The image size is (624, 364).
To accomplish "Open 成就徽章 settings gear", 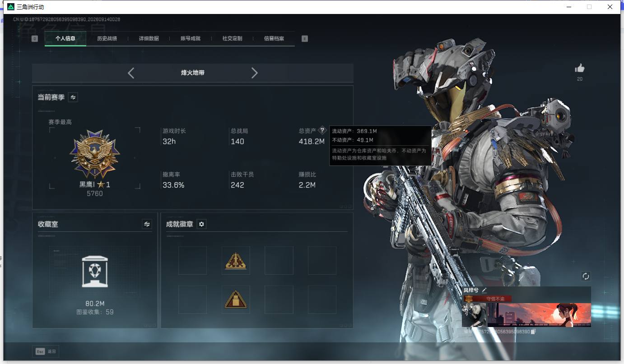I will tap(201, 224).
